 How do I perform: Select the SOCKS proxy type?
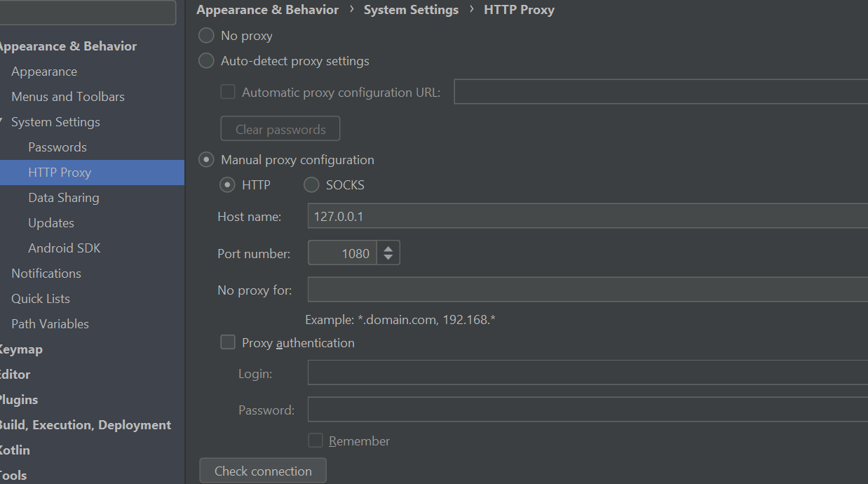311,184
